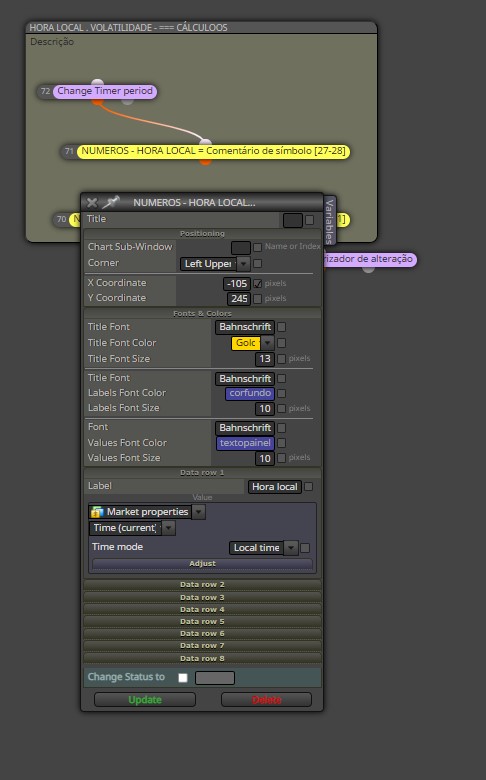Collapse the Fonts & Colors section header
Image resolution: width=486 pixels, height=780 pixels.
tap(202, 313)
